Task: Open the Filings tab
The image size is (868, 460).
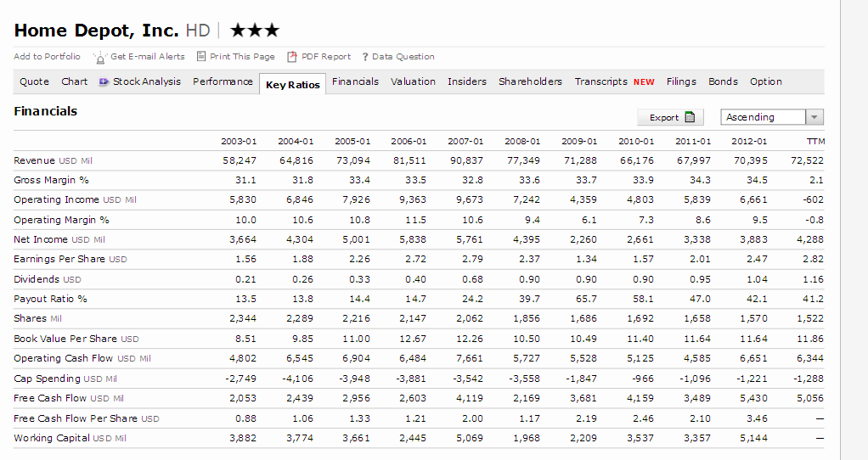Action: tap(681, 81)
